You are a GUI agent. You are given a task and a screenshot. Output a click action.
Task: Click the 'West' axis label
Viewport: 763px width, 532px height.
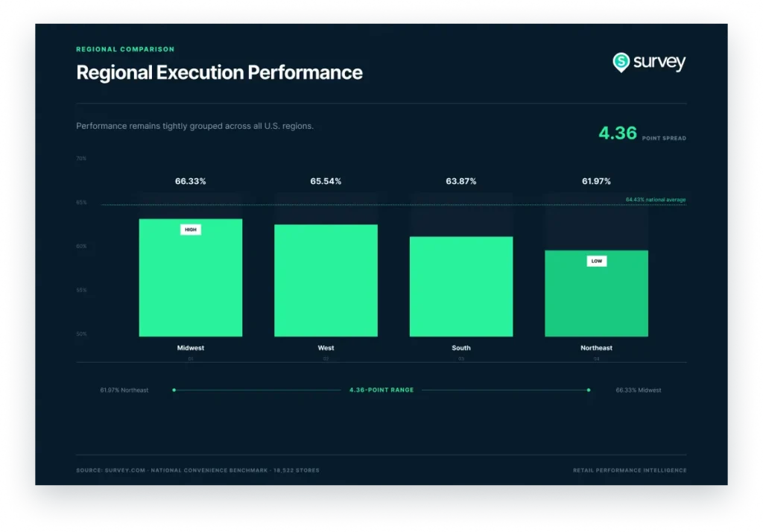pos(326,348)
